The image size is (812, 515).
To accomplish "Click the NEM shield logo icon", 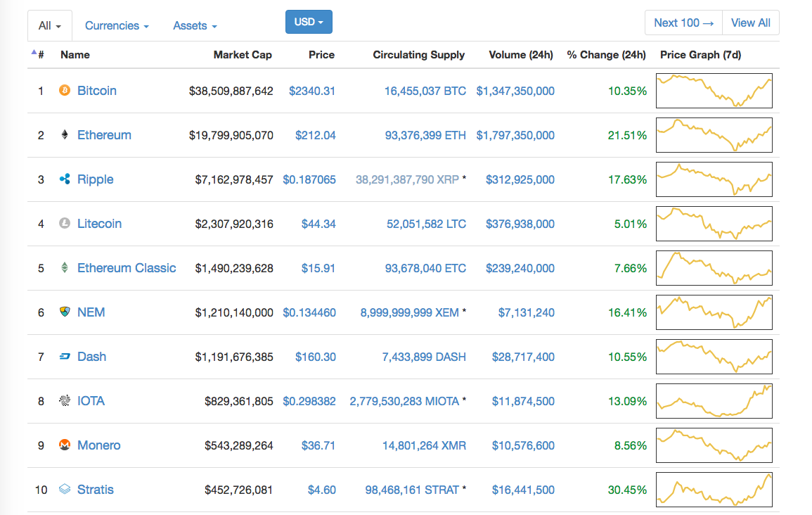I will [x=65, y=312].
